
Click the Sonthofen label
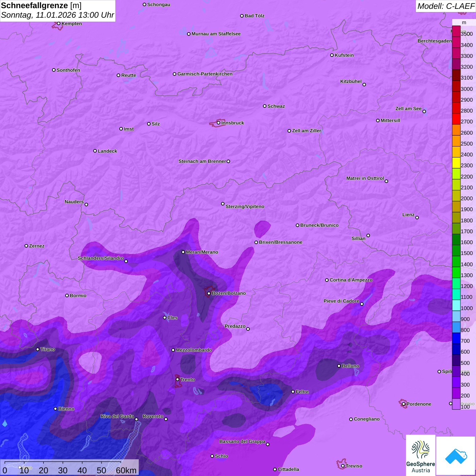tap(68, 70)
